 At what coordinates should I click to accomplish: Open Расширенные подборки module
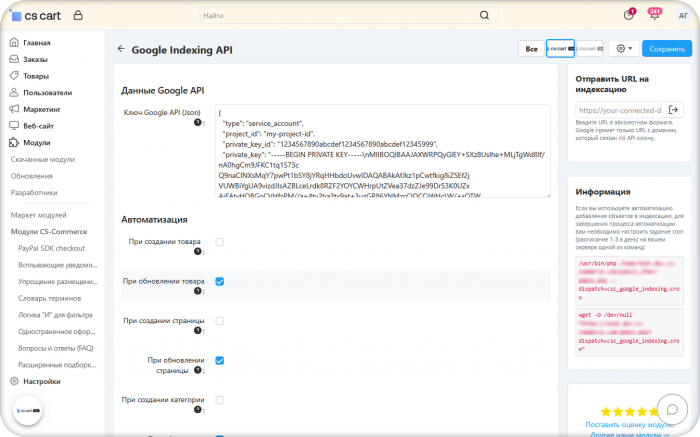click(57, 365)
